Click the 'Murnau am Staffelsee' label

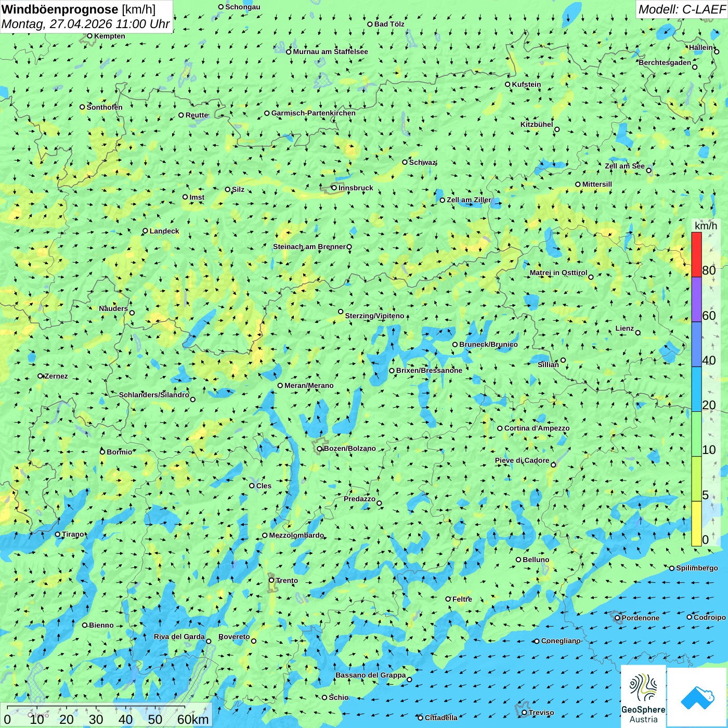[330, 51]
